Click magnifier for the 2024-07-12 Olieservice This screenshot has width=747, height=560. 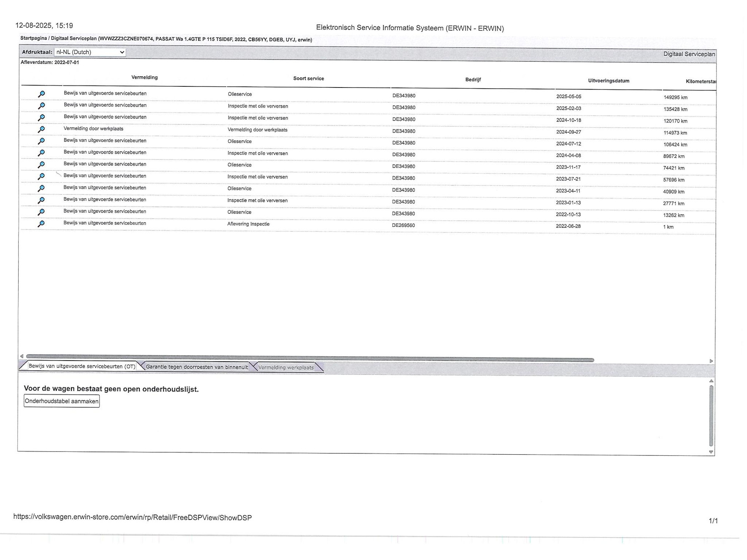coord(41,141)
